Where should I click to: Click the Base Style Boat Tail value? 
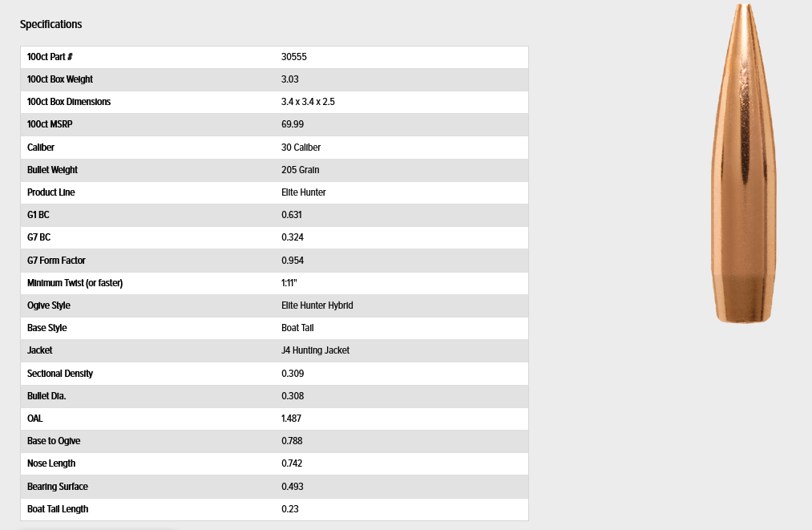(x=297, y=328)
